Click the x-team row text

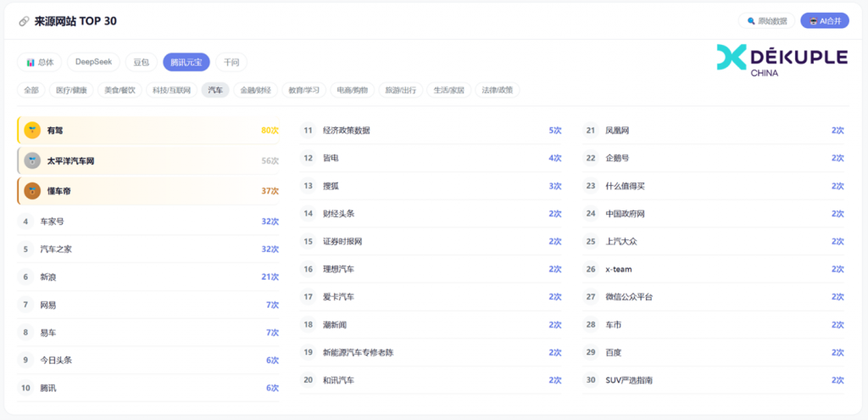pos(618,269)
